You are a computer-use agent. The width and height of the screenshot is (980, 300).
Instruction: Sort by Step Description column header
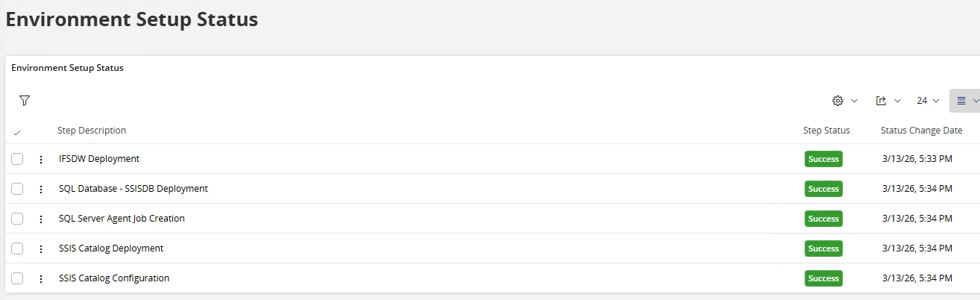(x=92, y=131)
